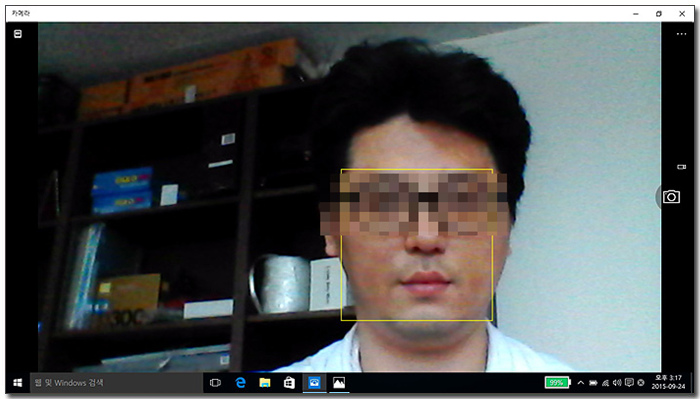Click the taskbar clock and date
Viewport: 700px width, 399px height.
668,382
